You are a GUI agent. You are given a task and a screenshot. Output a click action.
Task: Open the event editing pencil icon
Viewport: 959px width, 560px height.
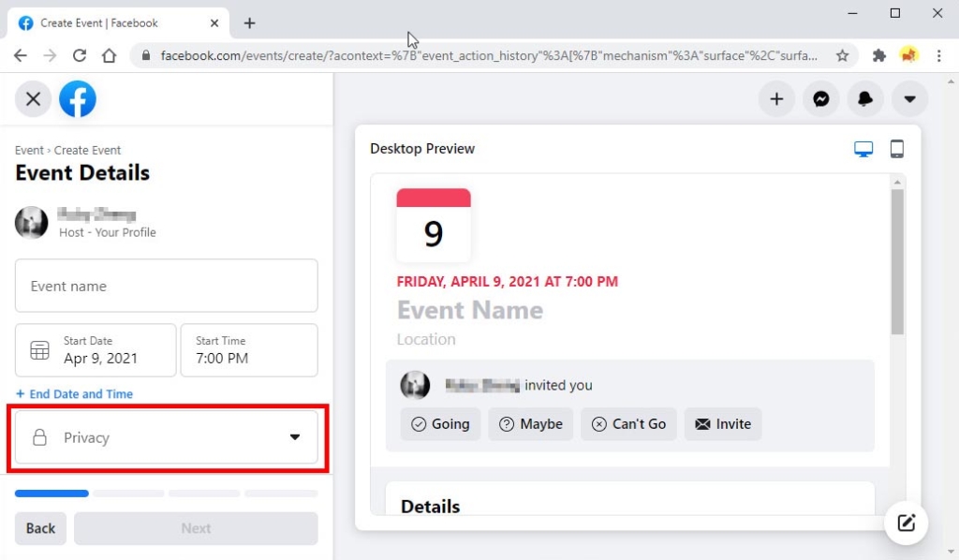906,523
